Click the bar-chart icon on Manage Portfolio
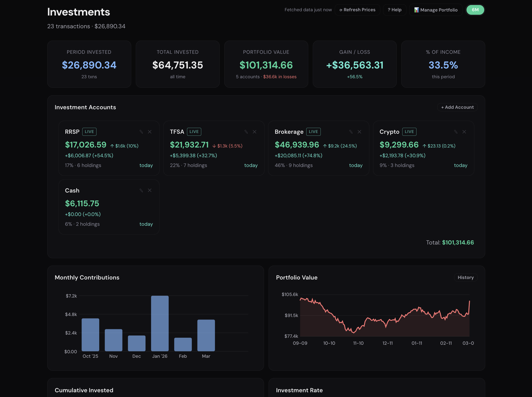The image size is (532, 397). point(416,10)
